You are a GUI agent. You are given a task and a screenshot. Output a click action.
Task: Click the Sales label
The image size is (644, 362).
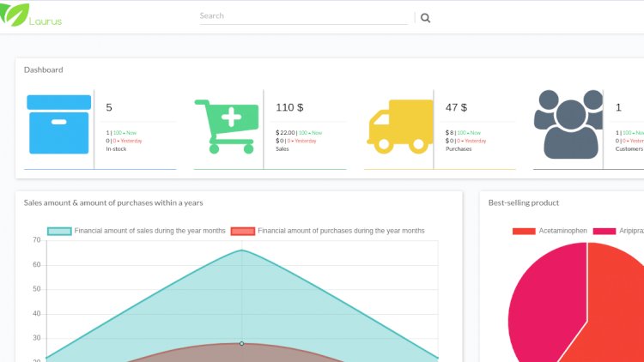pyautogui.click(x=283, y=149)
